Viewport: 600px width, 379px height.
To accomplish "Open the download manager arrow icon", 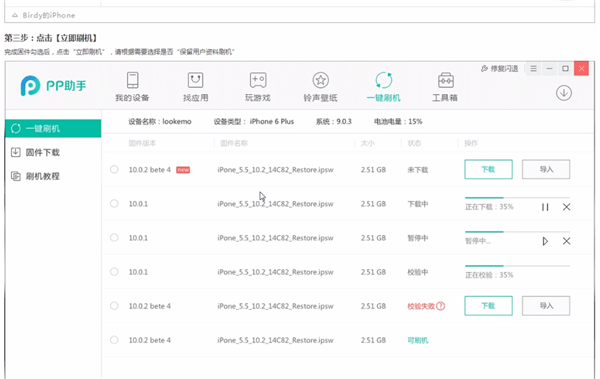I will click(x=564, y=93).
